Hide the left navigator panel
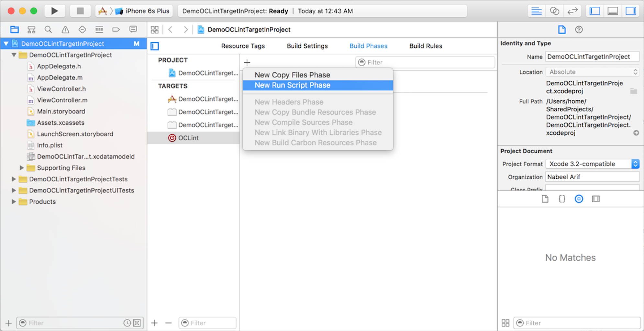 pos(594,11)
